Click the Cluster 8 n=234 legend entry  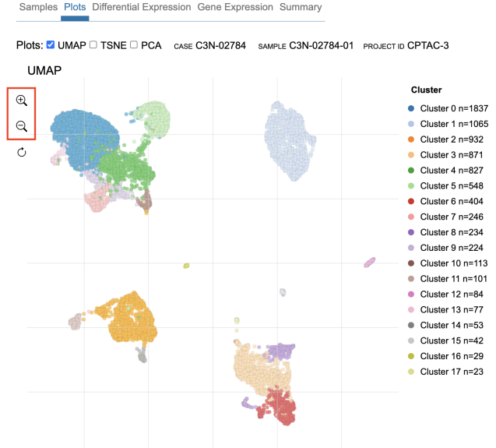click(452, 232)
